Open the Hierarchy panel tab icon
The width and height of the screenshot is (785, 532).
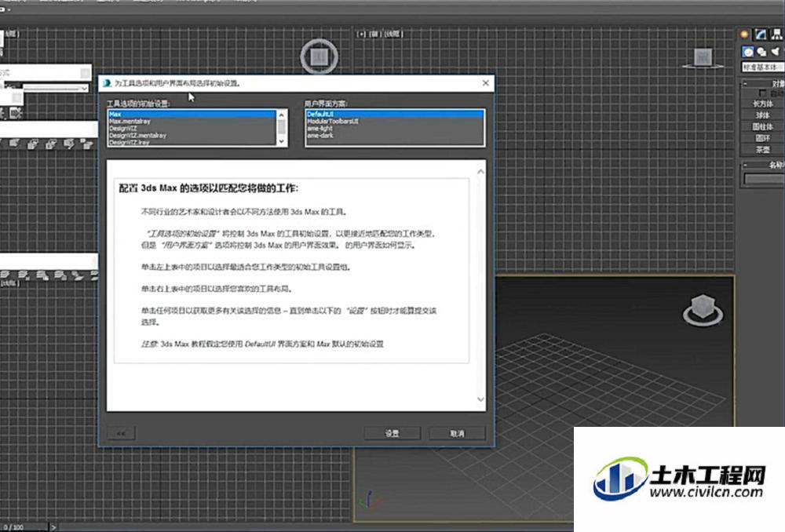[x=776, y=34]
